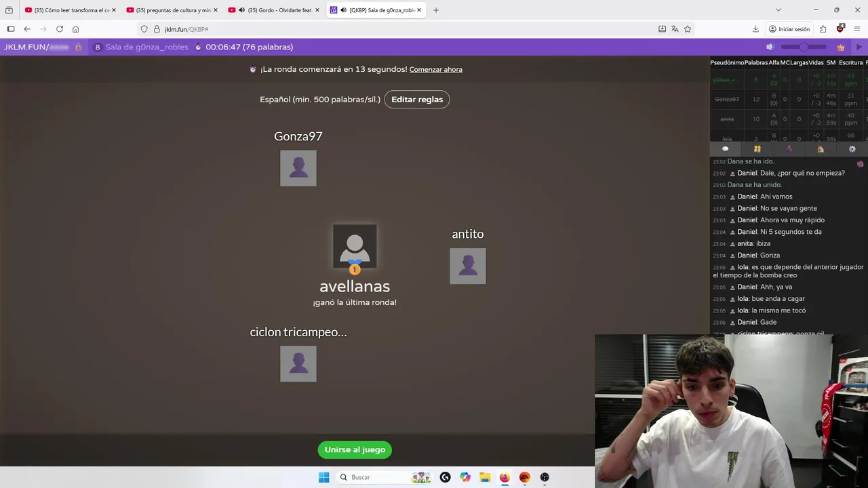Open the Windows Start menu

click(x=323, y=477)
